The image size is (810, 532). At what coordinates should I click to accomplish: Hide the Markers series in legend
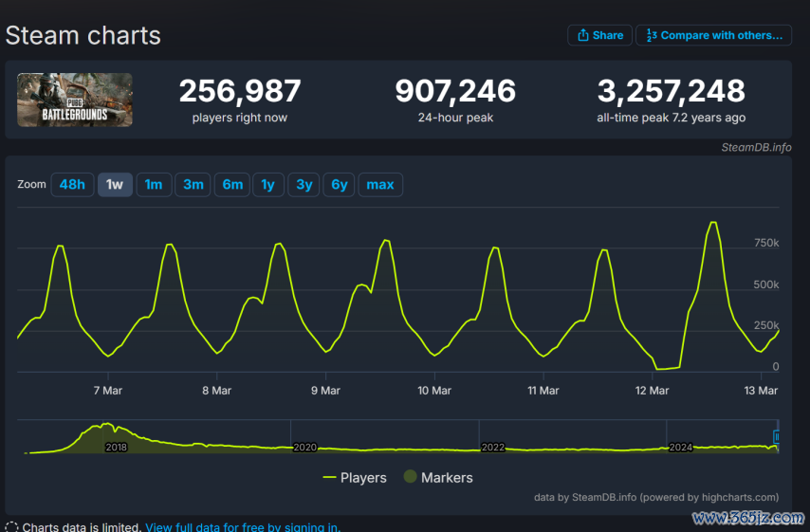coord(437,477)
